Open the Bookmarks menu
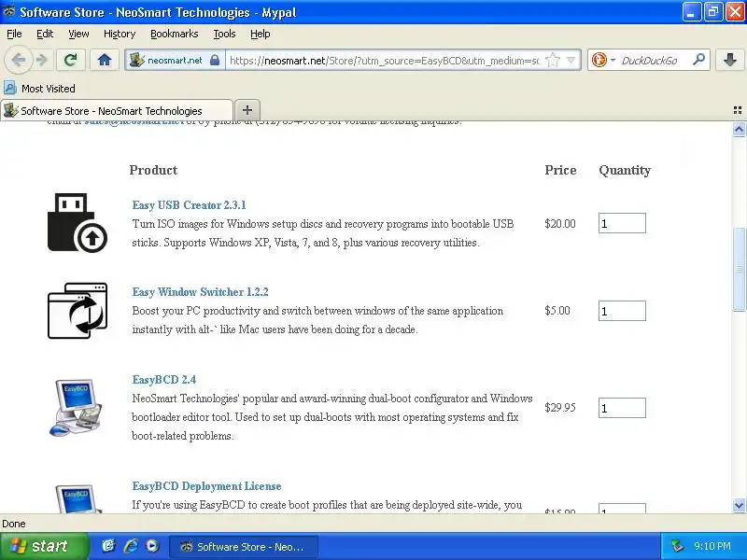 tap(174, 34)
